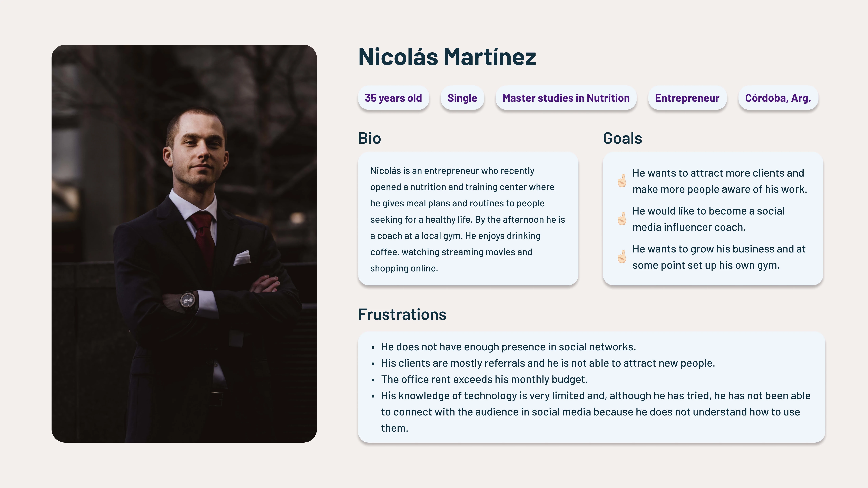Select the portrait photo of the man in a suit
Viewport: 868px width, 488px height.
(x=184, y=243)
